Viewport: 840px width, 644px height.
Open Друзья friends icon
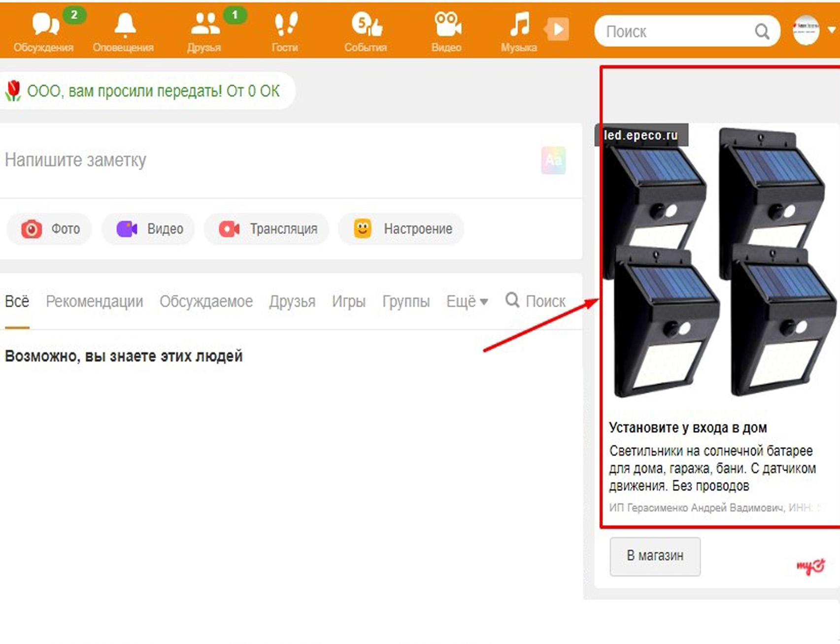pyautogui.click(x=204, y=26)
